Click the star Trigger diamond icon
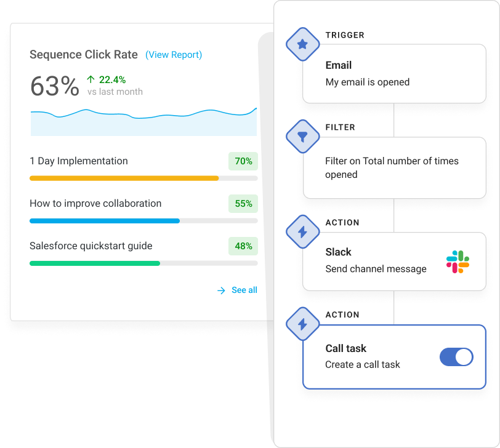The height and width of the screenshot is (448, 500). [302, 44]
